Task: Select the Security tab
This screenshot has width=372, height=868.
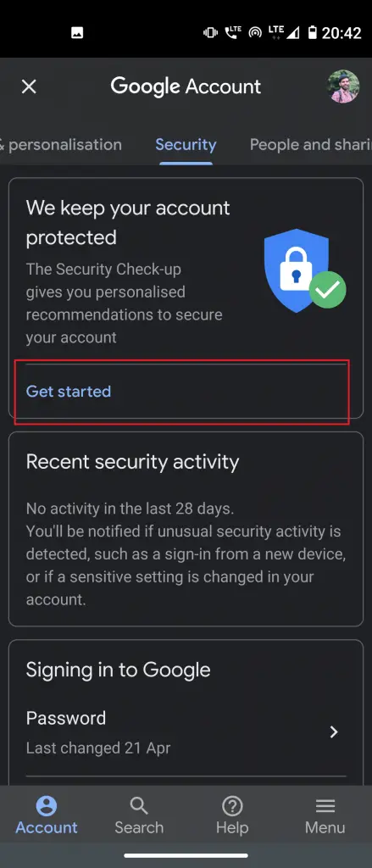Action: (186, 144)
